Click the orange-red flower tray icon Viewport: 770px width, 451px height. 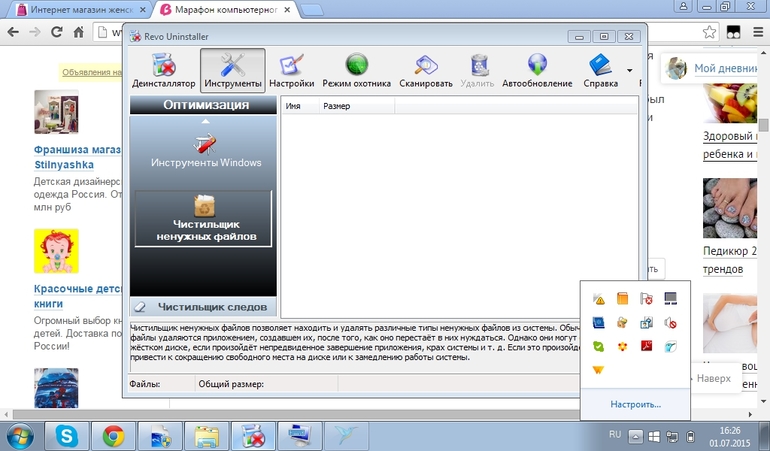(x=622, y=346)
